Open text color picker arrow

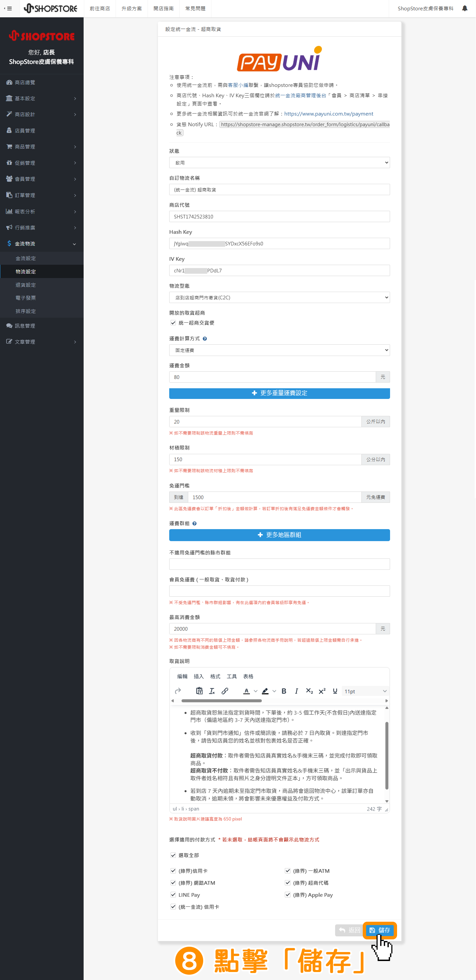pos(256,691)
